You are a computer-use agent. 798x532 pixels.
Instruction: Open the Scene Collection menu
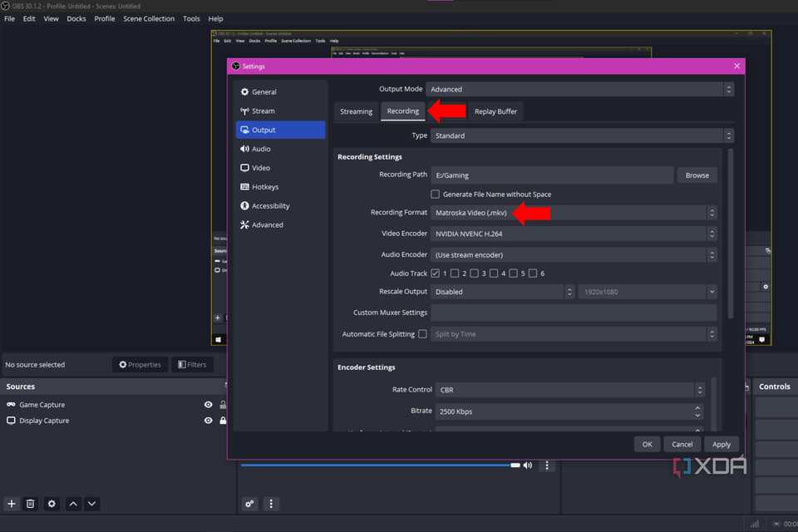[149, 19]
